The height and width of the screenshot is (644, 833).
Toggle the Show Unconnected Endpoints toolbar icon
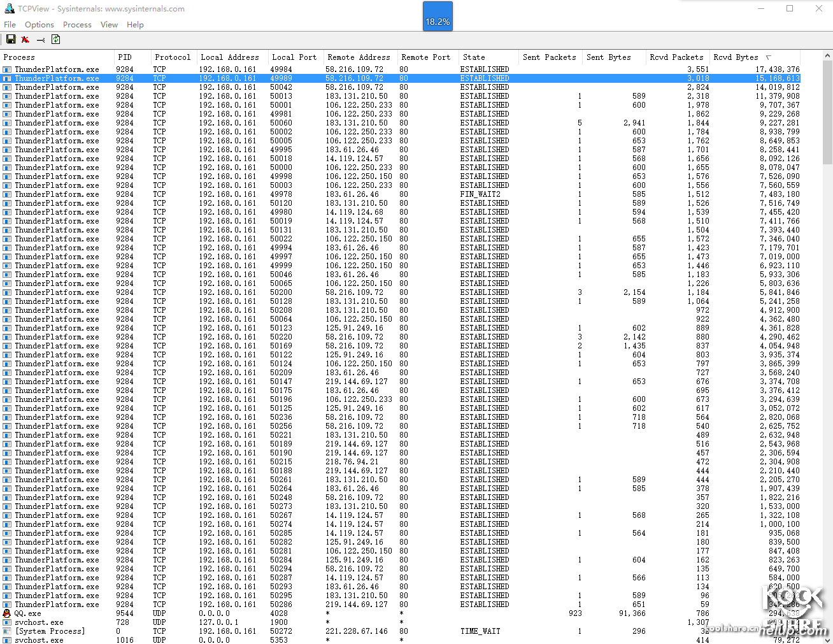coord(41,39)
